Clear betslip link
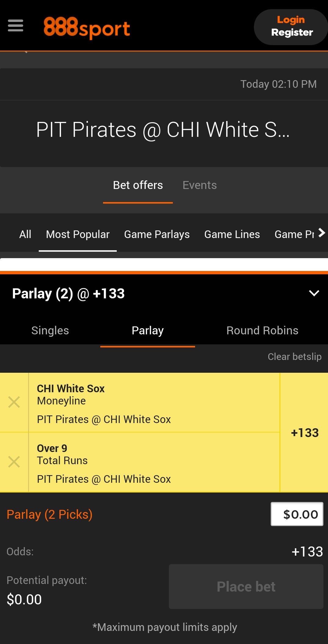Image resolution: width=328 pixels, height=644 pixels. [294, 357]
